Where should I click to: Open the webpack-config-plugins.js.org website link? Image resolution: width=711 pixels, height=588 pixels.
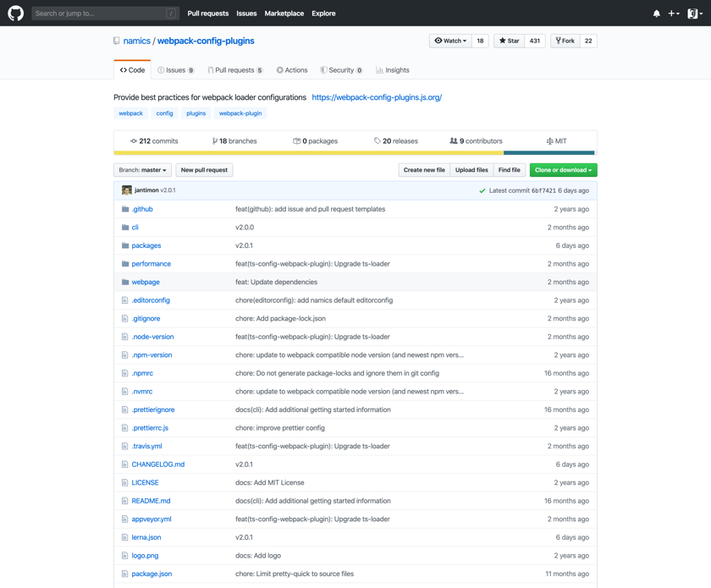(377, 97)
